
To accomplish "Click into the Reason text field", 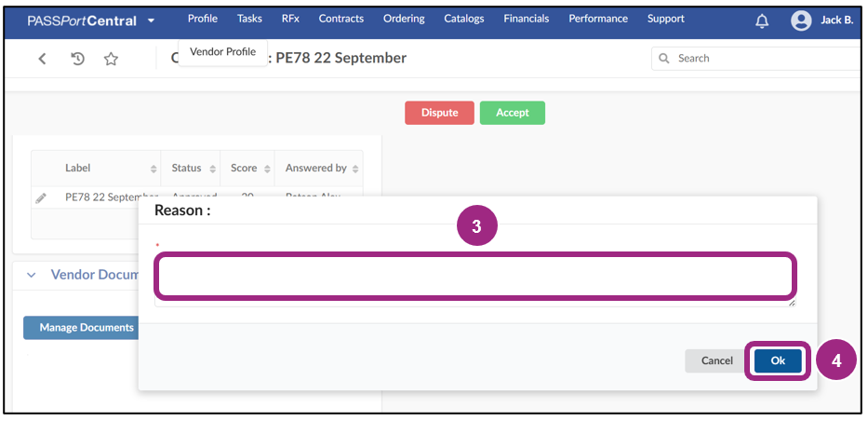I will click(x=474, y=277).
